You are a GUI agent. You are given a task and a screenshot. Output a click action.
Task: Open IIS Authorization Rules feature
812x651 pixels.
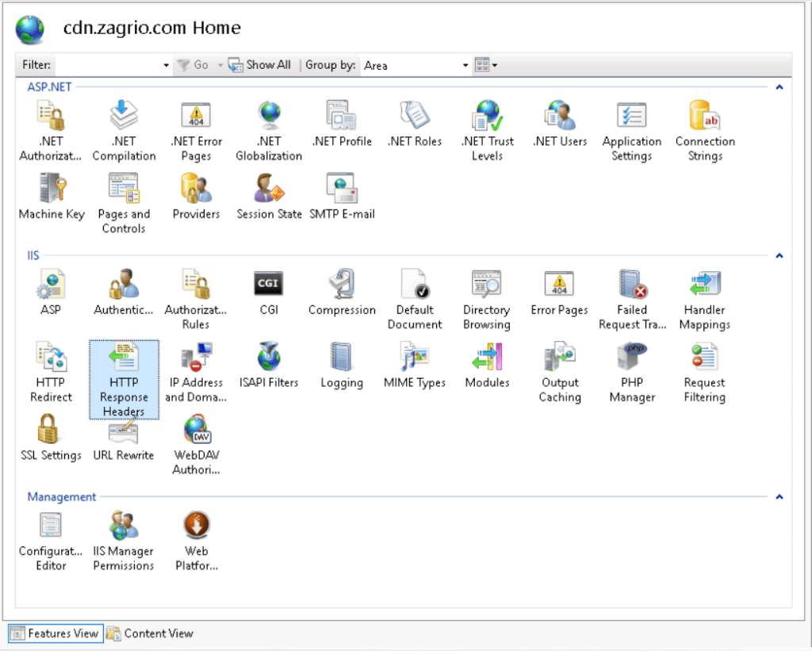(x=196, y=300)
